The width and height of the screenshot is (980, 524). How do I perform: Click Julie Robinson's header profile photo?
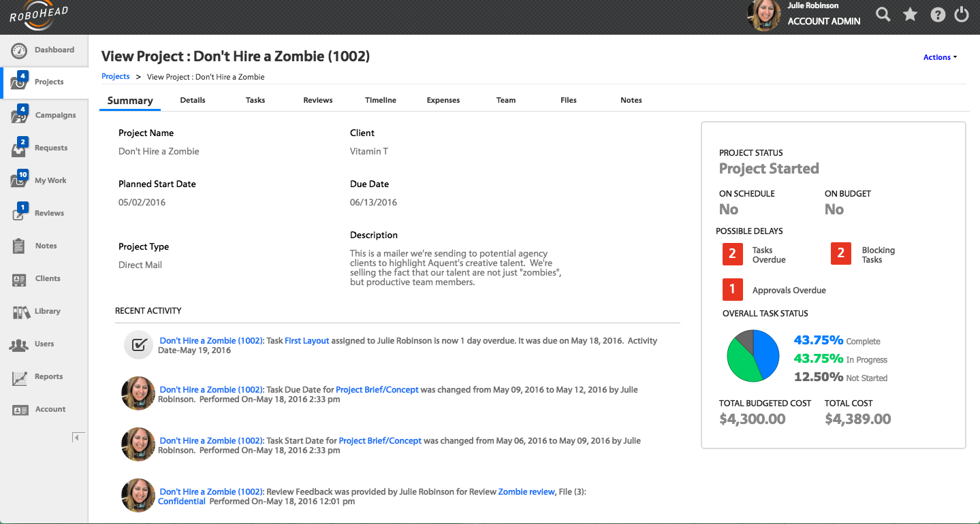click(x=763, y=16)
